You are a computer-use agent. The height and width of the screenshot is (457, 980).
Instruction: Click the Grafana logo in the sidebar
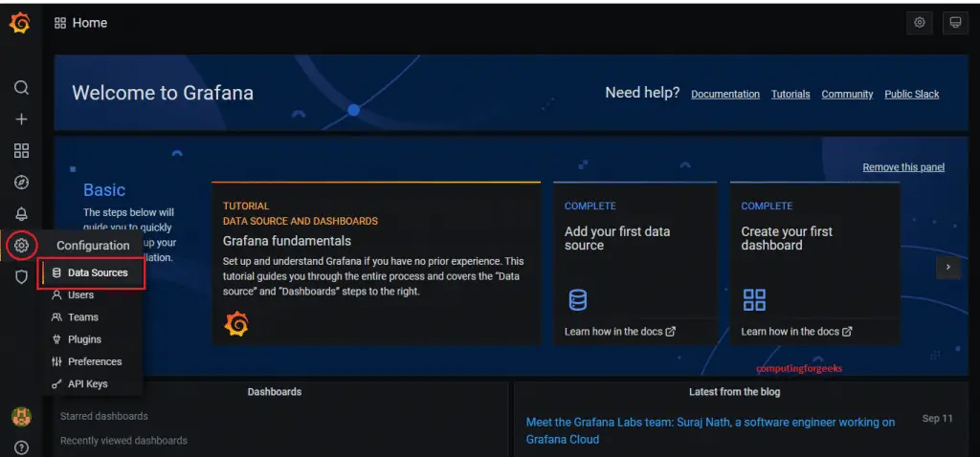20,23
